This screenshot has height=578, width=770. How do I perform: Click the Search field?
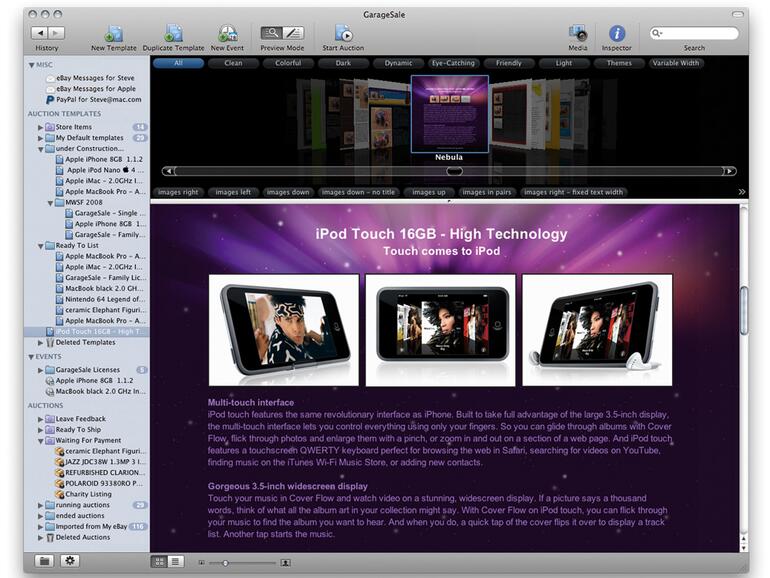pyautogui.click(x=694, y=33)
